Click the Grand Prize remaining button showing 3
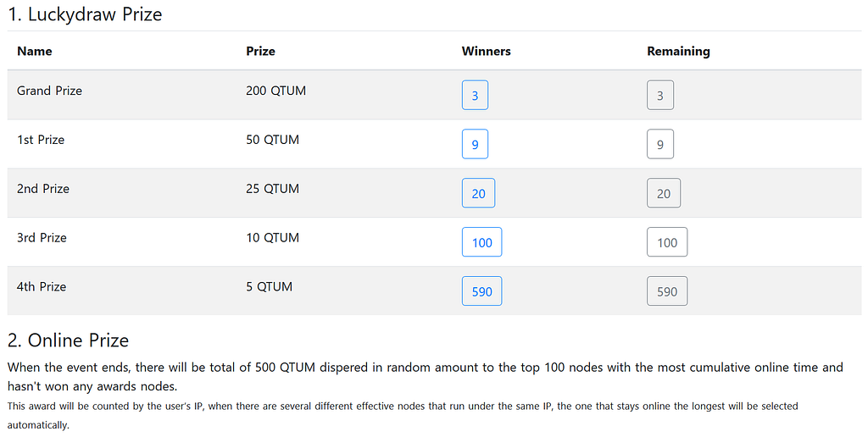Screen dimensions: 868x437 click(660, 95)
